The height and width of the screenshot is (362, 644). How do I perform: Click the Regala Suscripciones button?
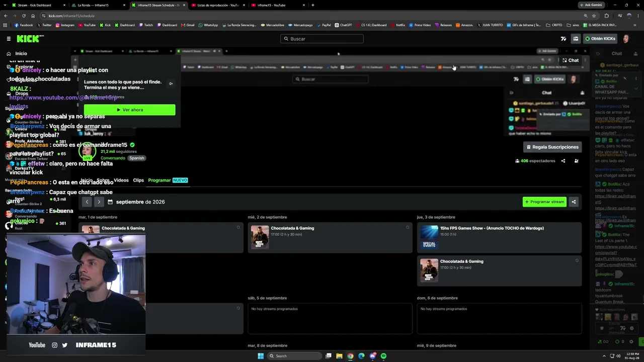[x=552, y=147]
